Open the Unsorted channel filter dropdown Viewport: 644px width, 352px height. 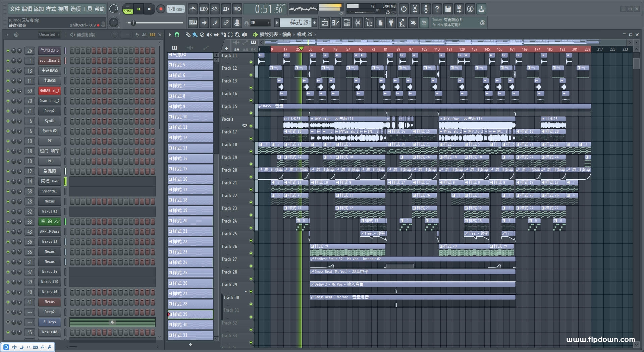[49, 35]
